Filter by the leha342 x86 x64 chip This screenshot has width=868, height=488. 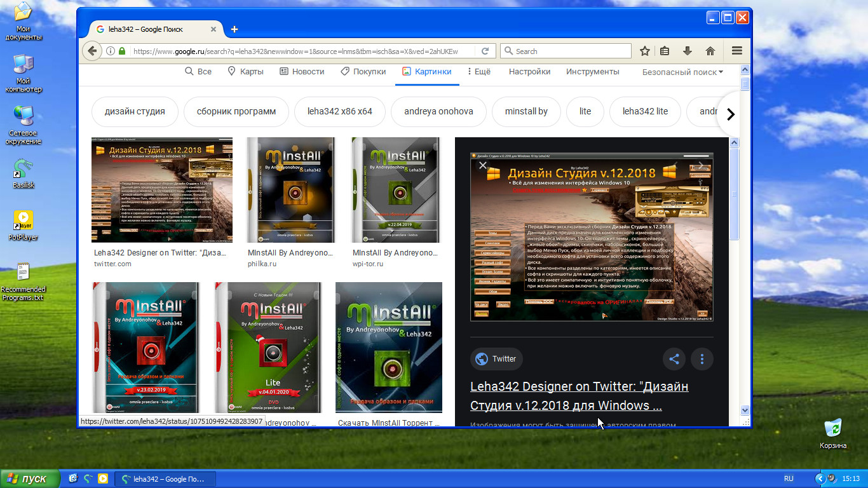pos(340,111)
